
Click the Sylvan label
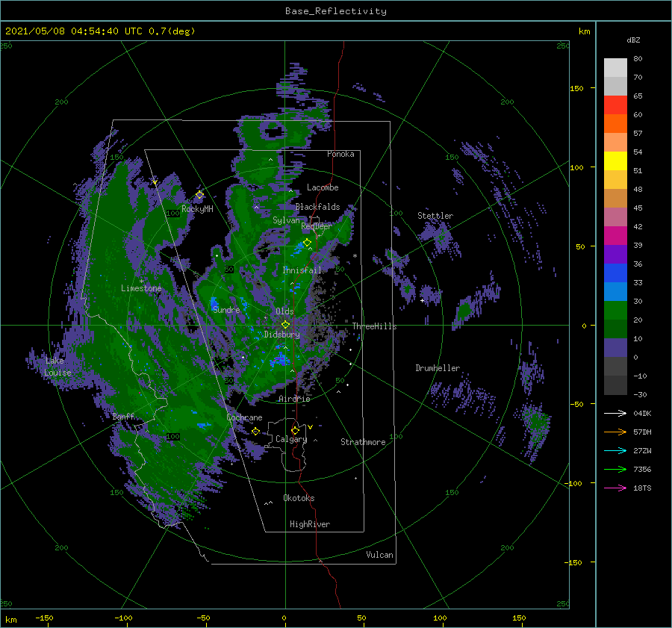(x=286, y=220)
